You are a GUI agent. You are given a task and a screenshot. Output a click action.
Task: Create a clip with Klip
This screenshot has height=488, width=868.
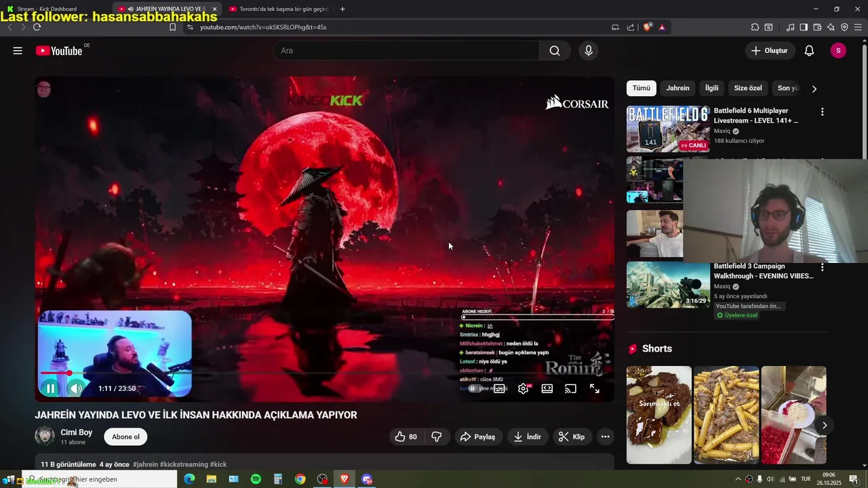[x=572, y=437]
